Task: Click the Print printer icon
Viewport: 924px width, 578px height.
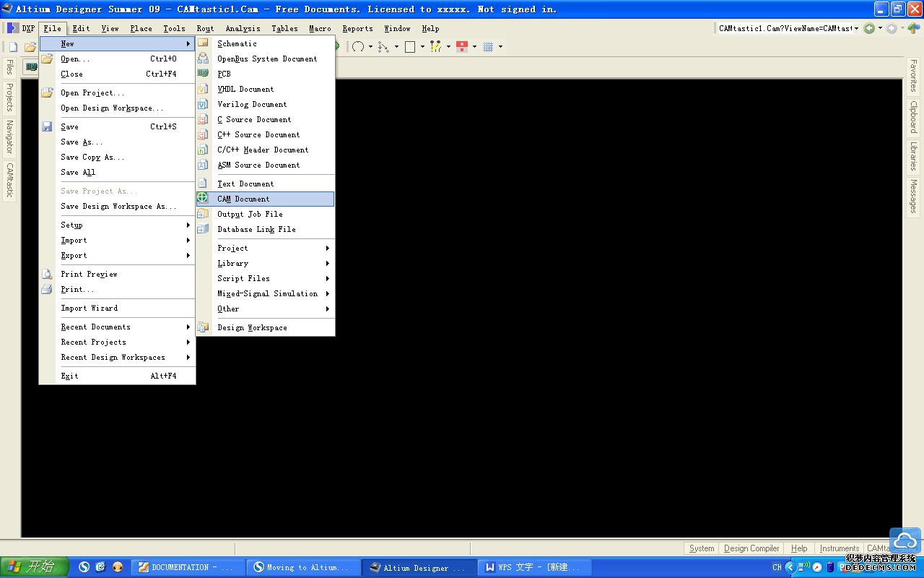Action: click(47, 289)
